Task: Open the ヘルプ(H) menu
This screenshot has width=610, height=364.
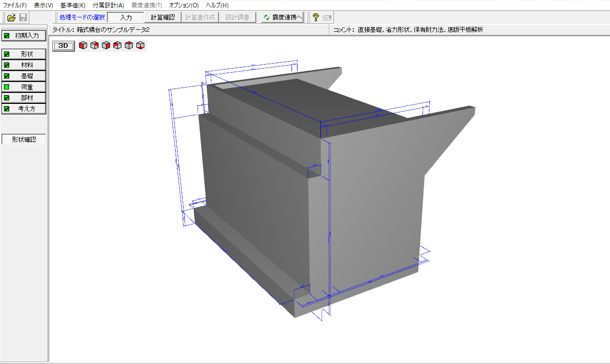Action: pos(217,5)
